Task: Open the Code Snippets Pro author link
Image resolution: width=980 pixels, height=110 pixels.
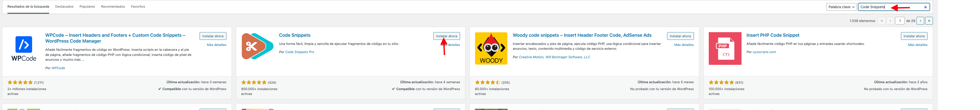Action: 299,52
